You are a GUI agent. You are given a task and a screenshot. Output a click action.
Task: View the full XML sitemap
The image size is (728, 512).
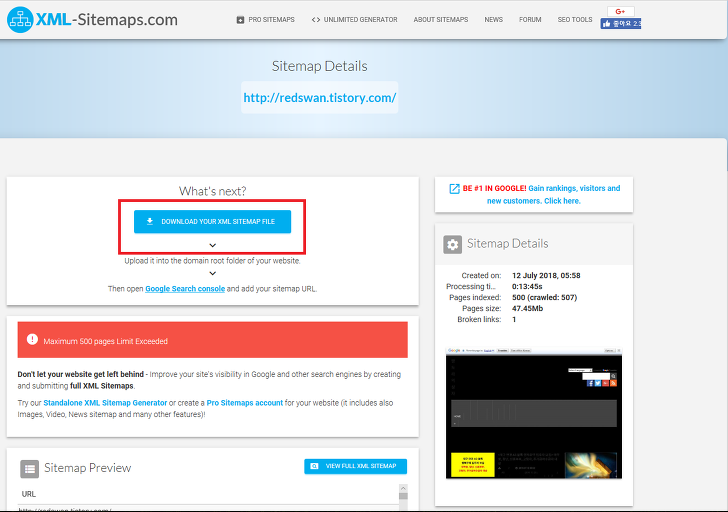click(356, 466)
